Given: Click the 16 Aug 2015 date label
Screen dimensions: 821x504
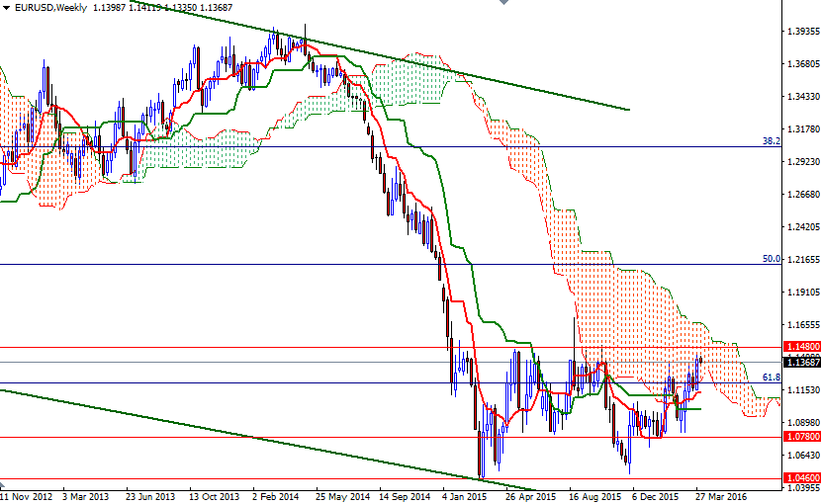Looking at the screenshot, I should click(x=594, y=496).
